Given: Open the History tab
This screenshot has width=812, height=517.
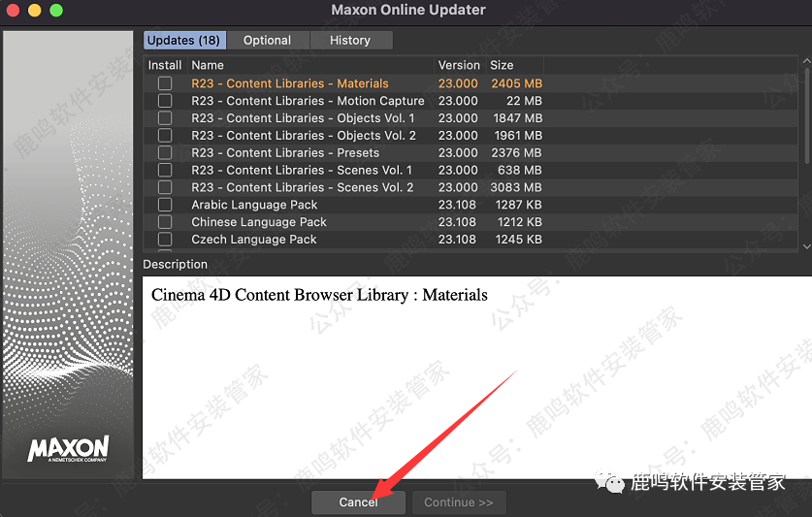Looking at the screenshot, I should pyautogui.click(x=350, y=40).
